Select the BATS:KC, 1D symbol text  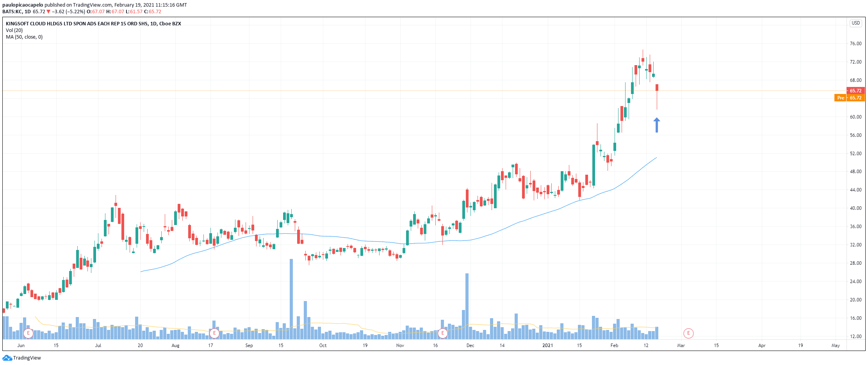point(16,12)
